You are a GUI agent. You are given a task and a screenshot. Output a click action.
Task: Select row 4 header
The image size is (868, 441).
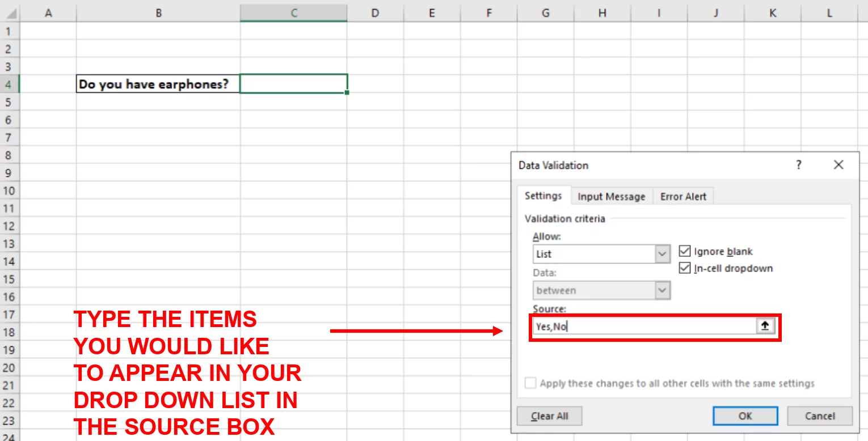(x=9, y=83)
